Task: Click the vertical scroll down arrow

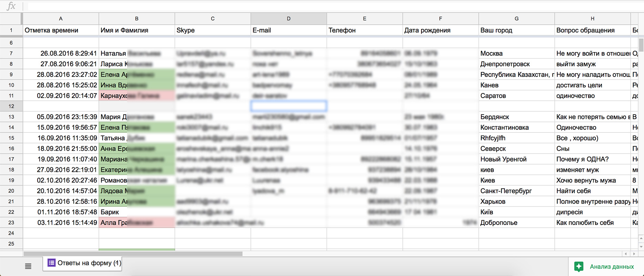Action: tap(641, 246)
